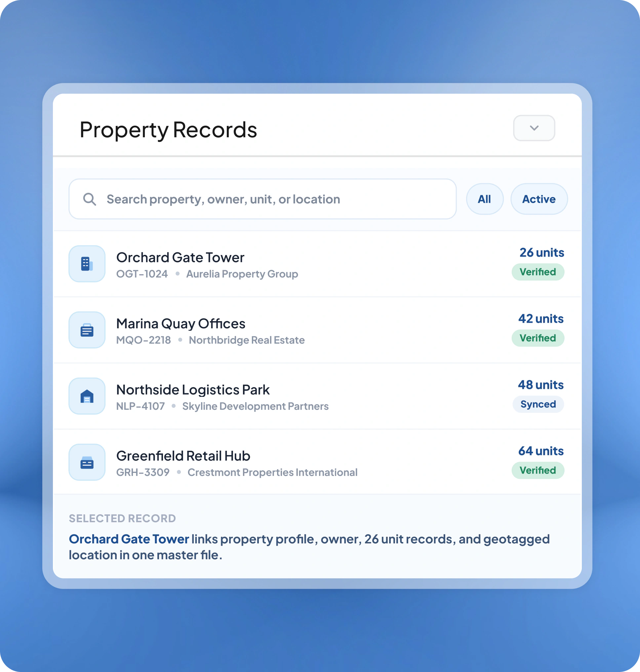Select the Active filter pill

[x=539, y=199]
